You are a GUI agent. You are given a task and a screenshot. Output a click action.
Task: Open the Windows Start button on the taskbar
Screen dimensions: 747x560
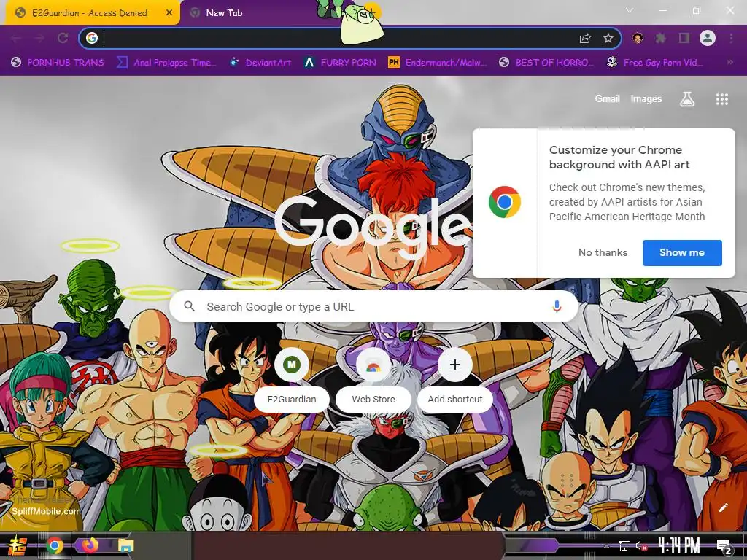tap(18, 545)
